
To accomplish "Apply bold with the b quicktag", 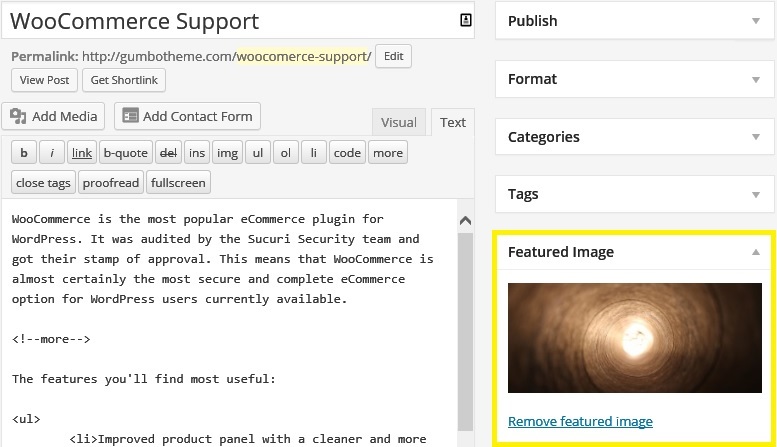I will pyautogui.click(x=24, y=153).
